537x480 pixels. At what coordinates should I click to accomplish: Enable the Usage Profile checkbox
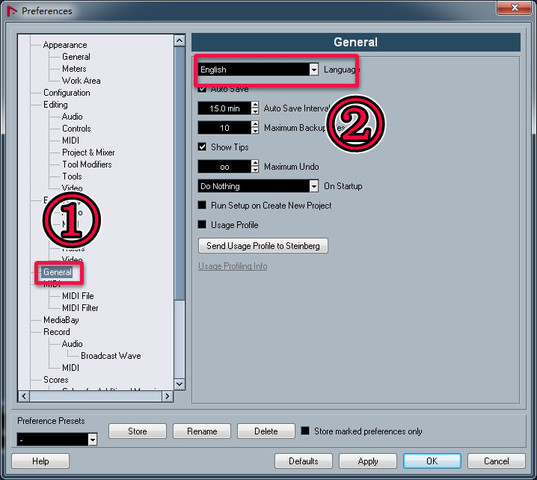tap(202, 225)
